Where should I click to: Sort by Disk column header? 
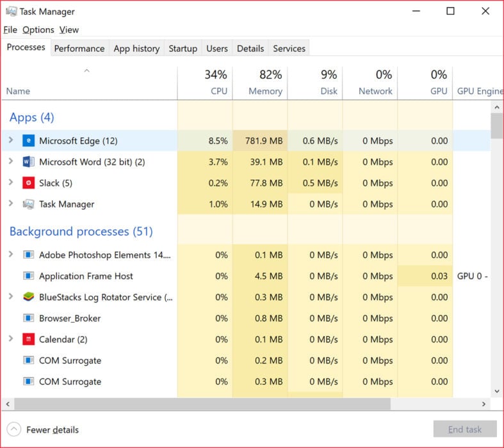coord(315,83)
